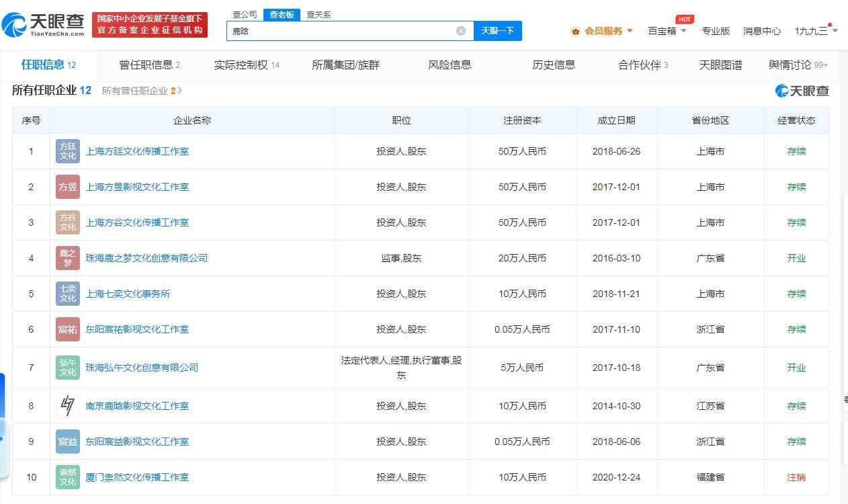Select the 查老板 search tab
The width and height of the screenshot is (848, 504).
tap(282, 14)
